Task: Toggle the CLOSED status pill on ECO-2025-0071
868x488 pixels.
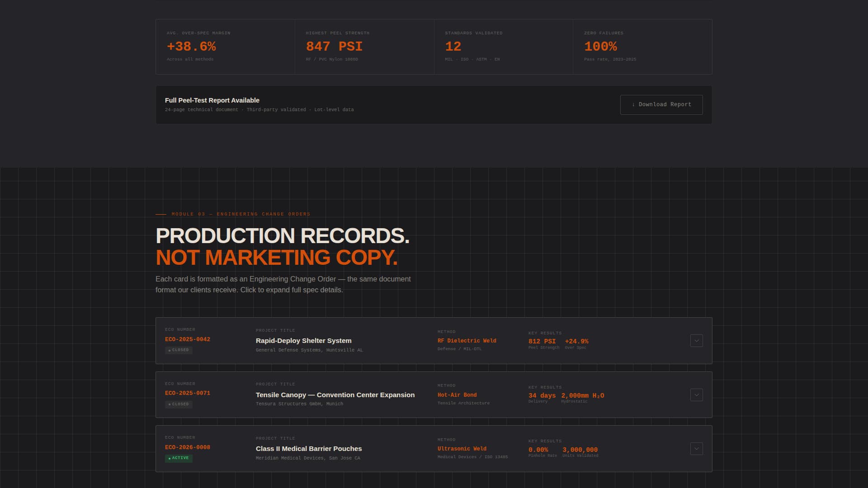Action: click(x=179, y=404)
